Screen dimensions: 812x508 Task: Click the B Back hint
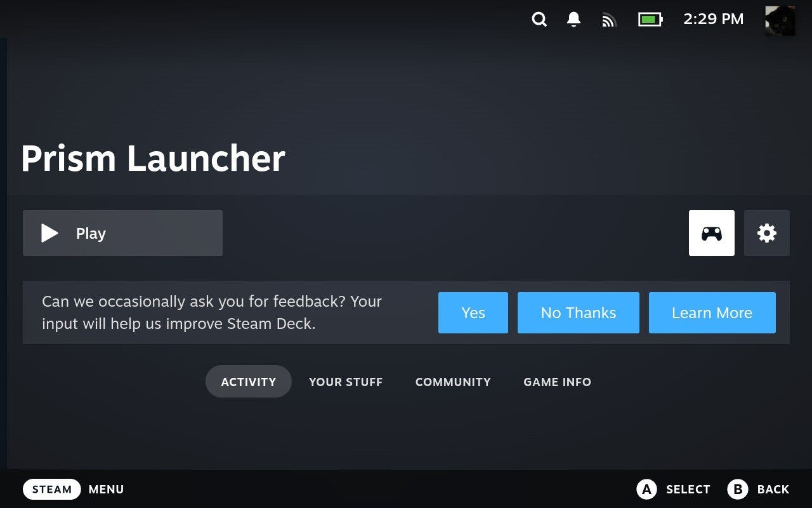[x=758, y=489]
